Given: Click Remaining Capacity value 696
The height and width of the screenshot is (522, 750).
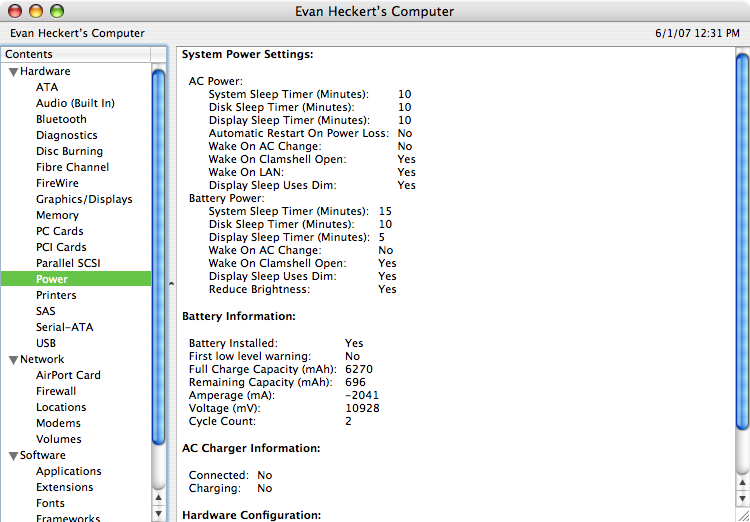Looking at the screenshot, I should pyautogui.click(x=355, y=382).
